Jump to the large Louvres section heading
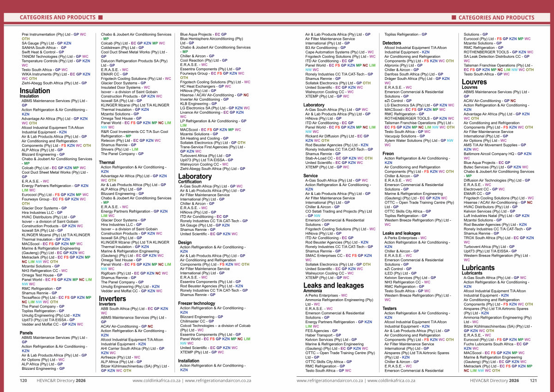Image resolution: width=554 pixels, height=392 pixels. click(x=474, y=82)
